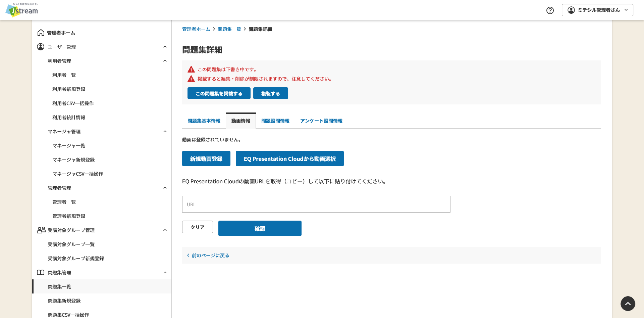Collapse the 管理者管理 submenu chevron

(x=165, y=188)
